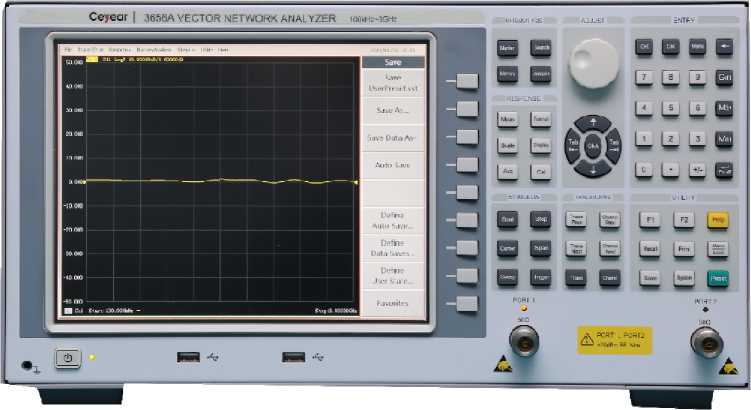
Task: Open Save As... softkey menu
Action: pyautogui.click(x=392, y=110)
